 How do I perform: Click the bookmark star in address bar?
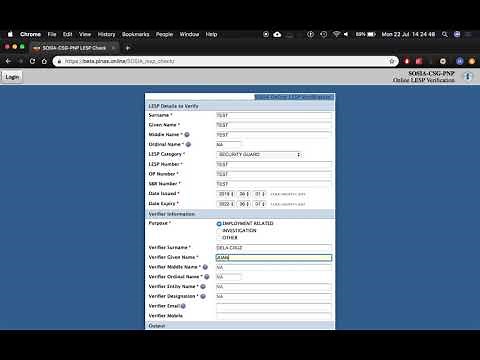(x=392, y=61)
